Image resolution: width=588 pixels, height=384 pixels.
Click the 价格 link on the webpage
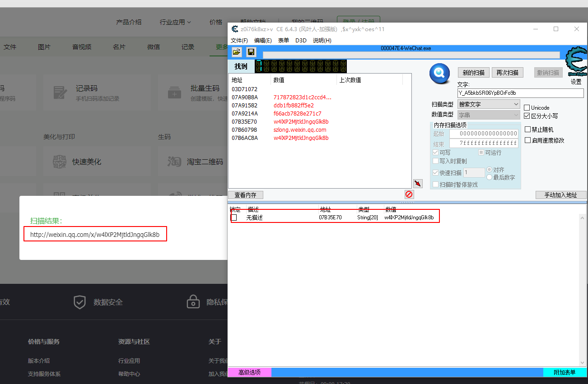[x=216, y=22]
